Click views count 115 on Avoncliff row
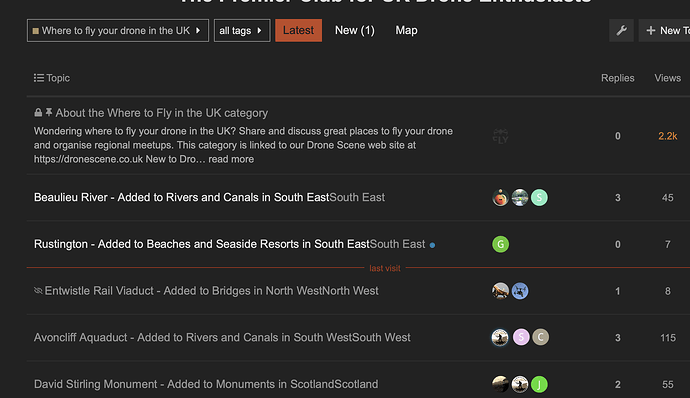Screen dimensions: 690x398 tap(668, 338)
